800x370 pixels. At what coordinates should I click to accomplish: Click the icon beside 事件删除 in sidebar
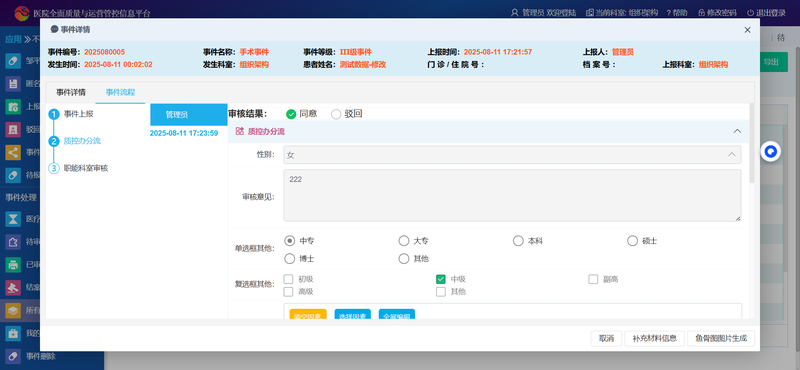click(x=13, y=356)
